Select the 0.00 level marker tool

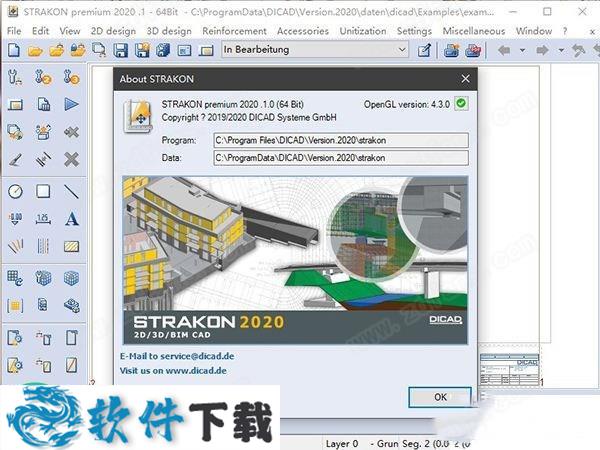pyautogui.click(x=15, y=219)
